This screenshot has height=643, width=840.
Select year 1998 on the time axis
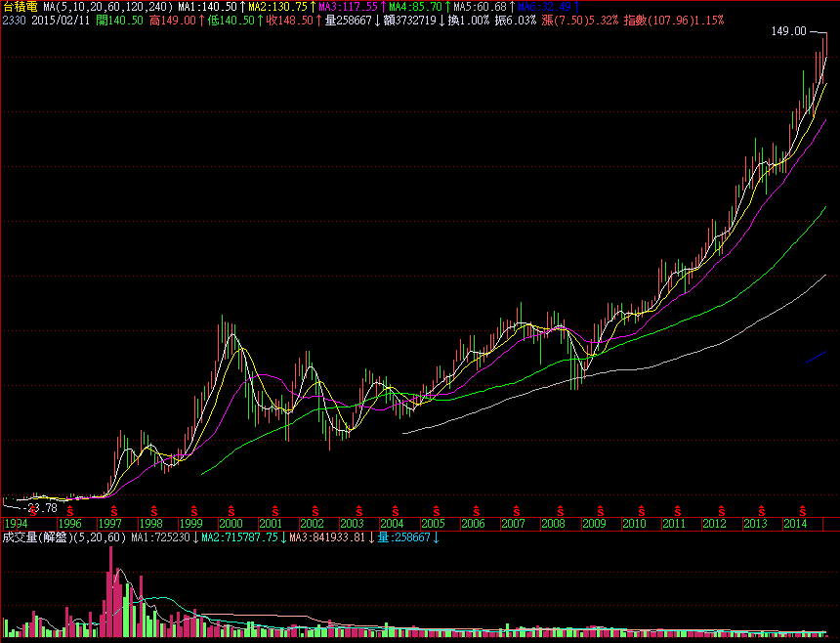[x=150, y=524]
